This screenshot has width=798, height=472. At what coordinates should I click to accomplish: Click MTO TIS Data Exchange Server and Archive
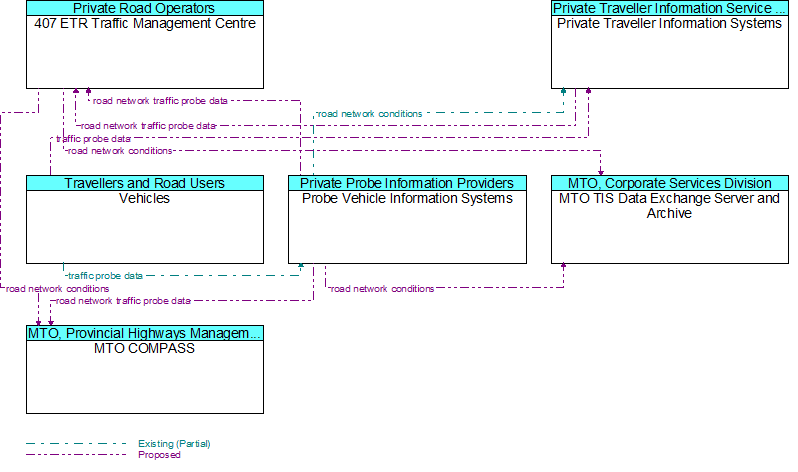click(x=669, y=206)
